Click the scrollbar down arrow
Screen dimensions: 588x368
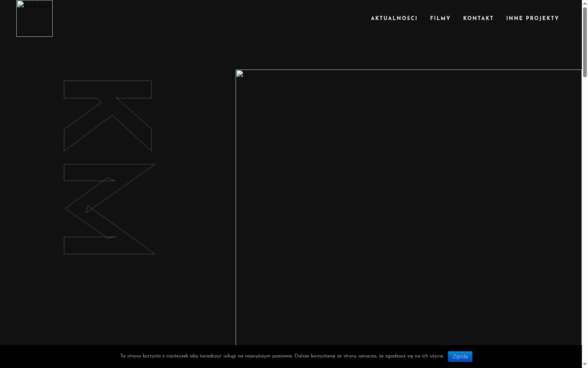(585, 364)
